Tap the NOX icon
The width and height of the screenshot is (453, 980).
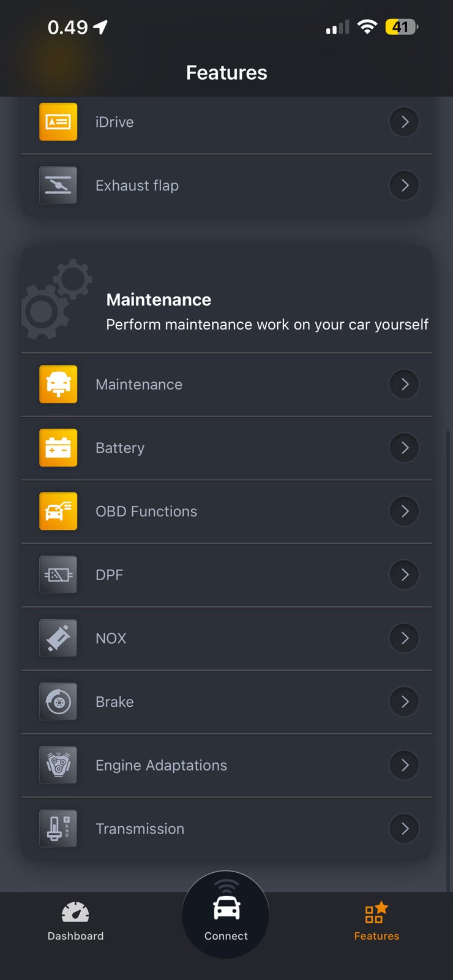(58, 638)
